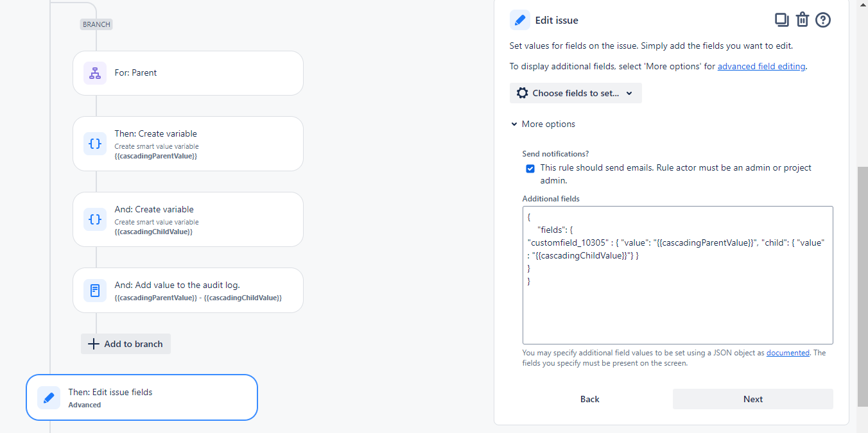Click inside the Additional fields JSON textarea
This screenshot has width=868, height=433.
pos(677,276)
